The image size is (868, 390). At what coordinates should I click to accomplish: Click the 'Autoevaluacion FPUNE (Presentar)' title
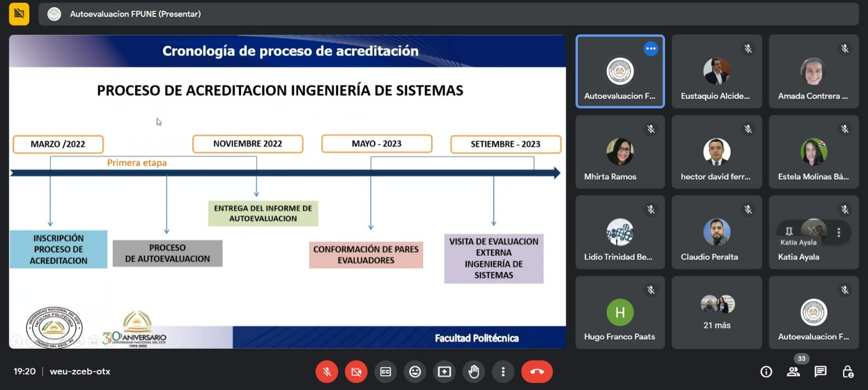(135, 14)
